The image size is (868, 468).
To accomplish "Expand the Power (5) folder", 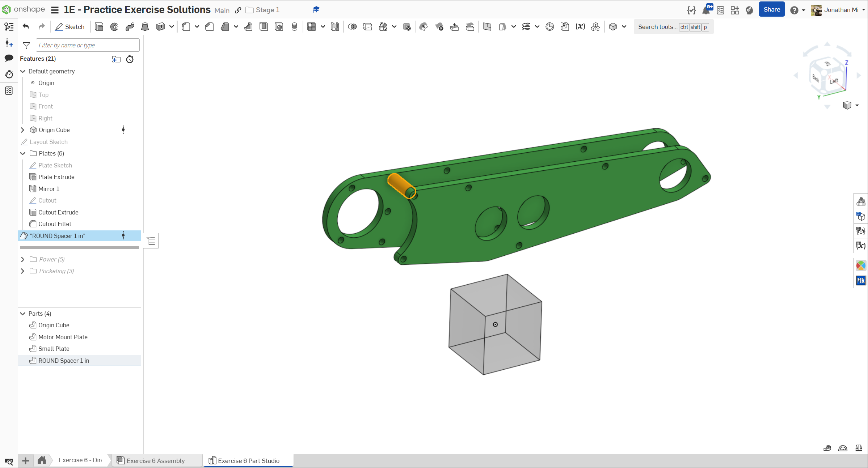I will [x=22, y=259].
